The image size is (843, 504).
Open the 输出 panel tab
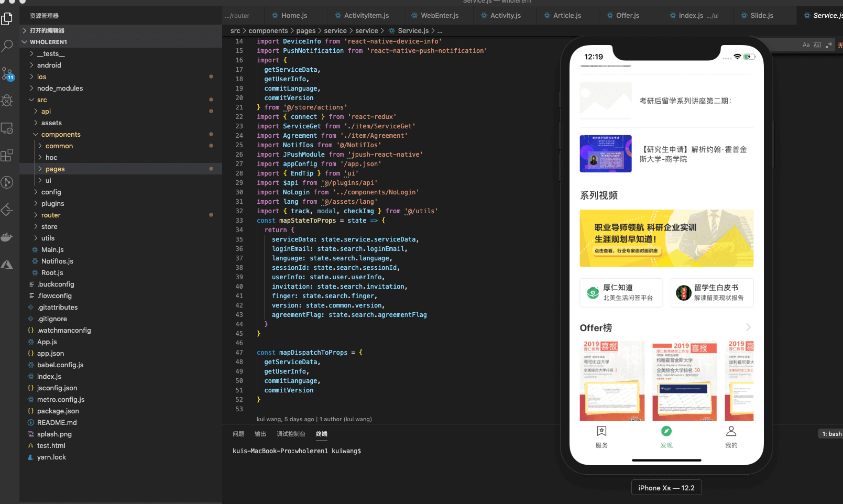pos(260,434)
